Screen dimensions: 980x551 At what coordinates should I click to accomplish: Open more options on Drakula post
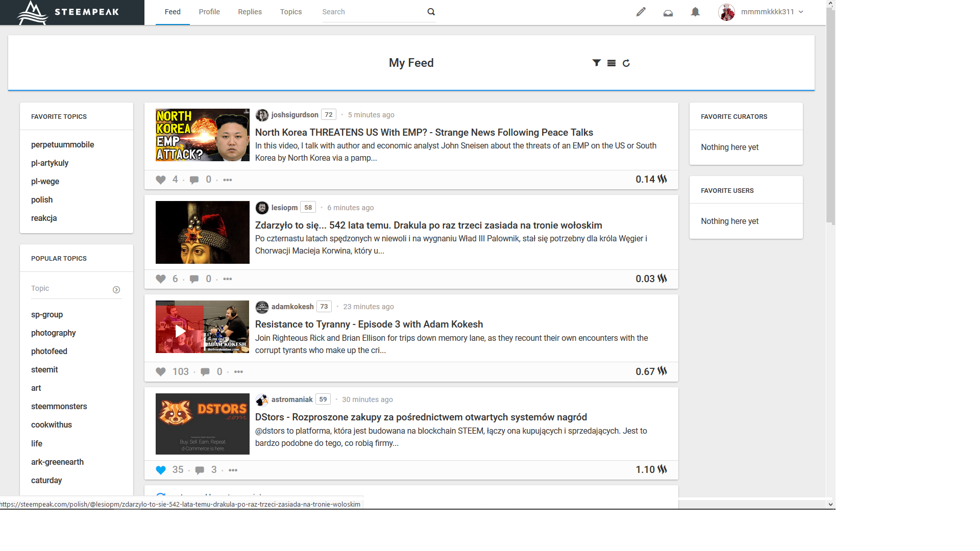coord(228,279)
